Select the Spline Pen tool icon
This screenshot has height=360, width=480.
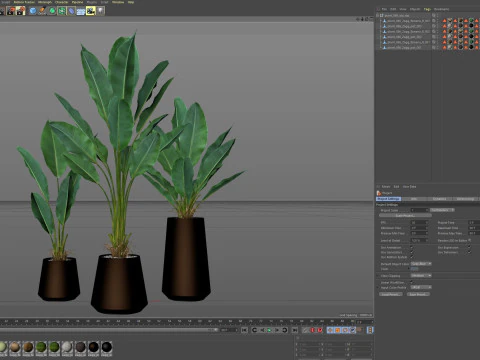(42, 11)
